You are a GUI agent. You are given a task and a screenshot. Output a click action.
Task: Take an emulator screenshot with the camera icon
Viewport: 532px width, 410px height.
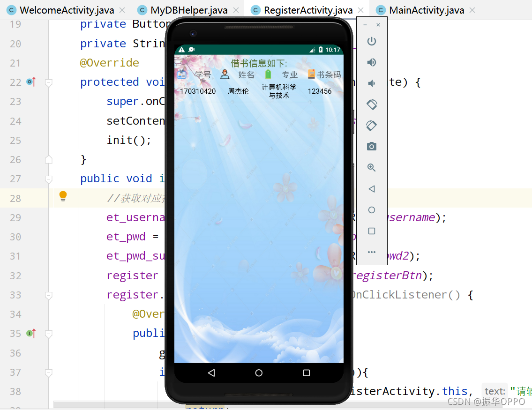[x=372, y=147]
